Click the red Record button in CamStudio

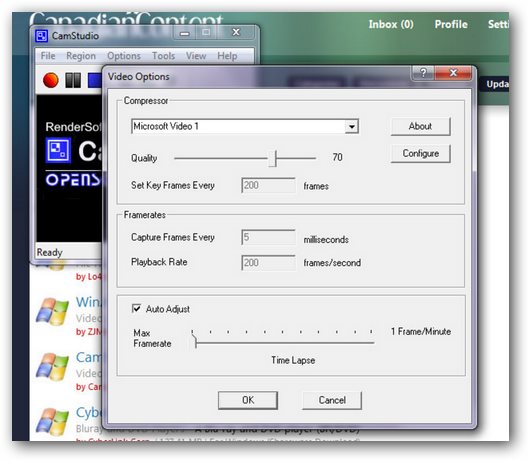coord(51,80)
